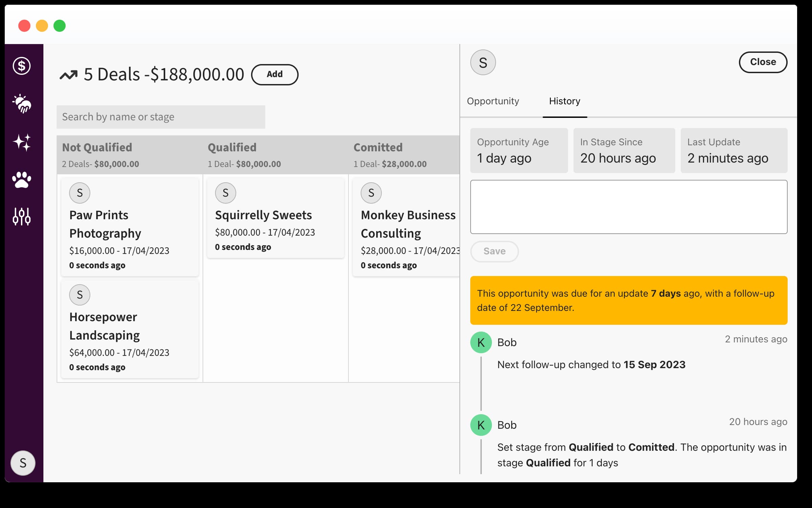Click the yellow overdue update warning banner
Screen dimensions: 812x508
[629, 300]
